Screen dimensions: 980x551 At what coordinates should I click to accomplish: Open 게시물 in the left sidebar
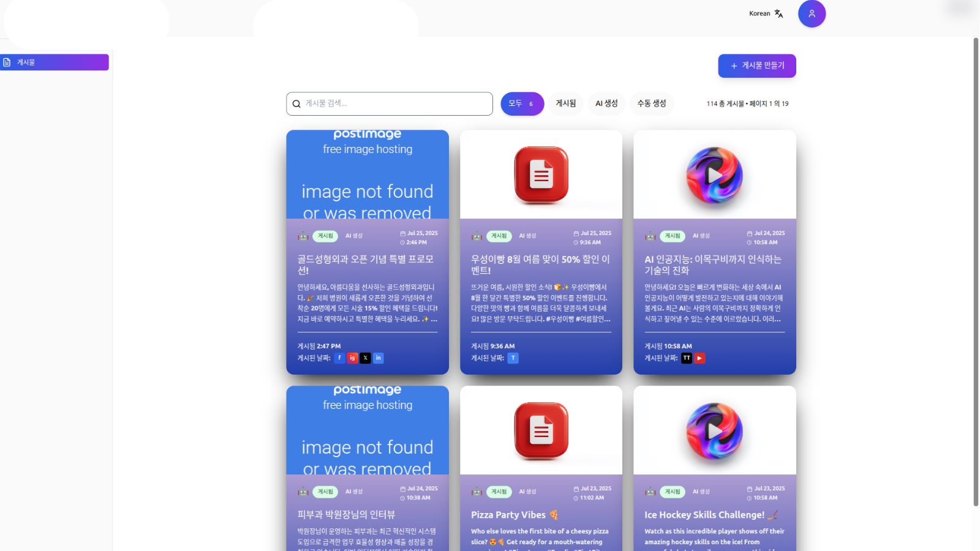click(x=55, y=62)
